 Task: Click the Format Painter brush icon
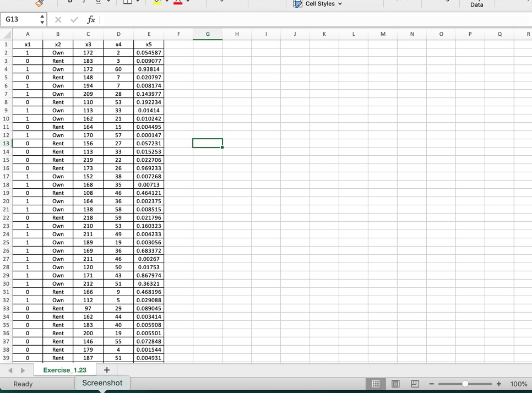tap(39, 3)
